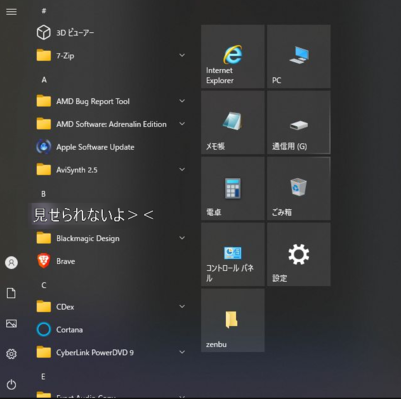Launch the Brave browser
401x399 pixels.
[x=110, y=261]
